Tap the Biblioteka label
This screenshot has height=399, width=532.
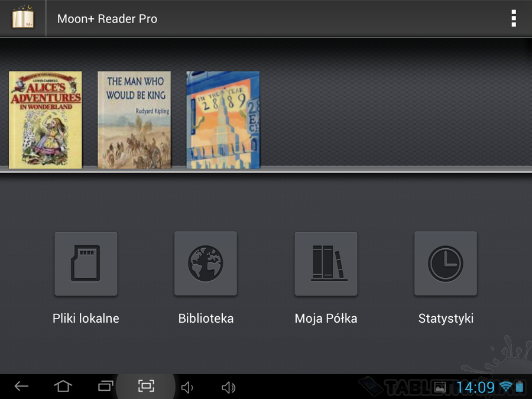206,318
